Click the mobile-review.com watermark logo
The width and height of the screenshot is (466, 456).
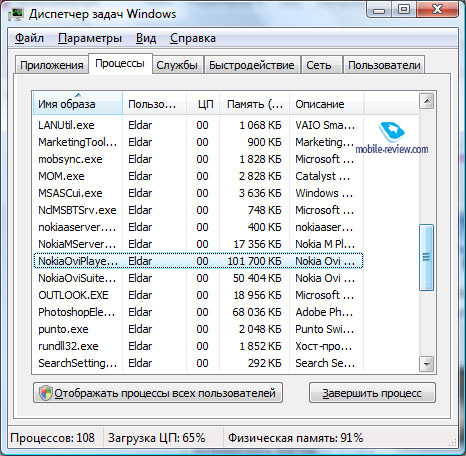[392, 138]
